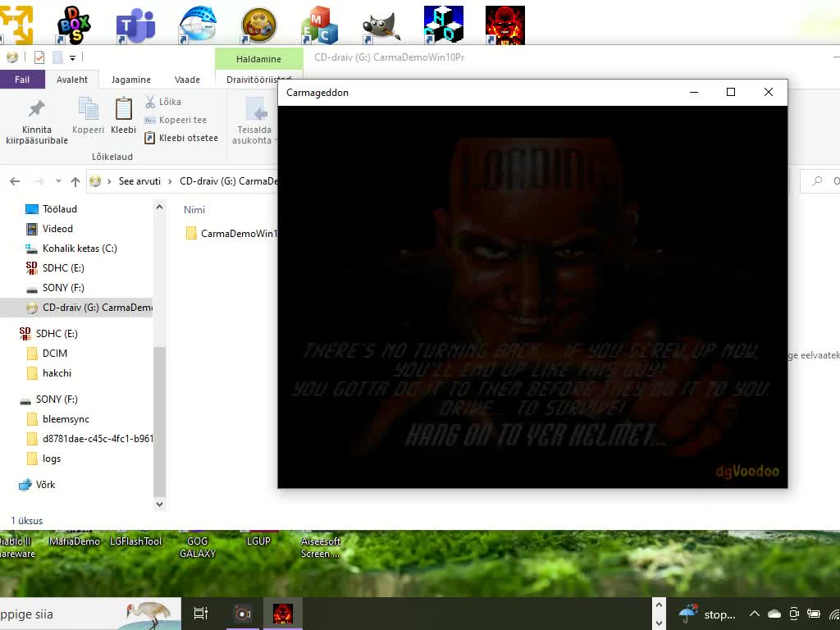Open the Vaade ribbon tab
Viewport: 840px width, 630px height.
187,80
